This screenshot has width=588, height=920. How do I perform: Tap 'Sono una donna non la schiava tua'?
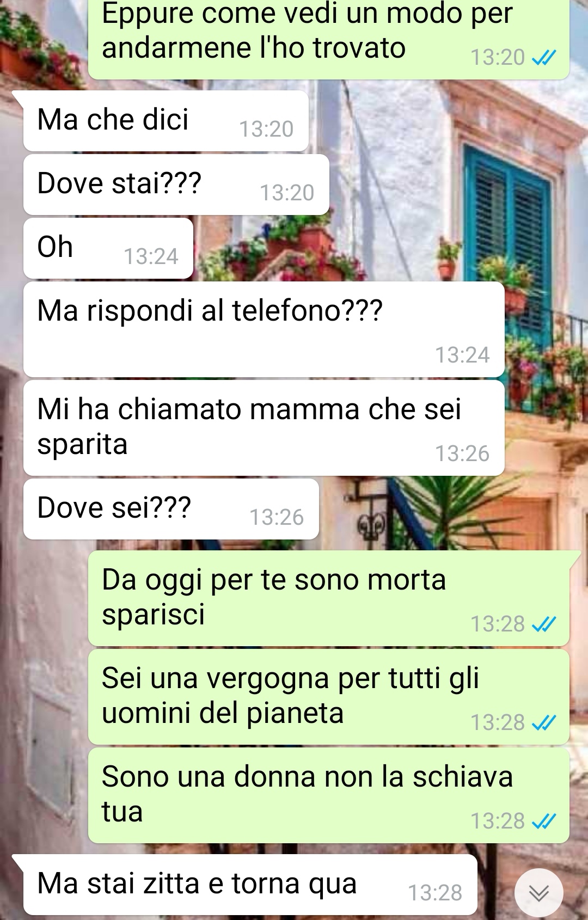[329, 795]
